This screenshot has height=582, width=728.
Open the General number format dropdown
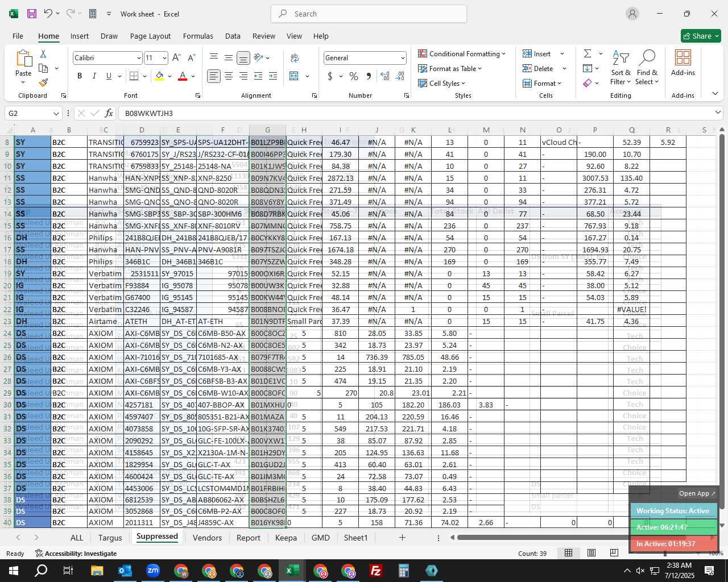click(x=403, y=58)
